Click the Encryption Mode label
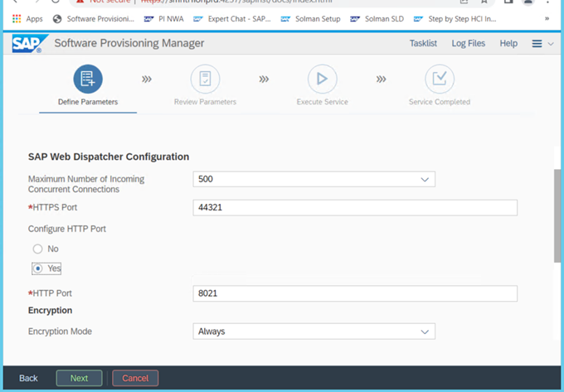The image size is (564, 392). pos(60,332)
